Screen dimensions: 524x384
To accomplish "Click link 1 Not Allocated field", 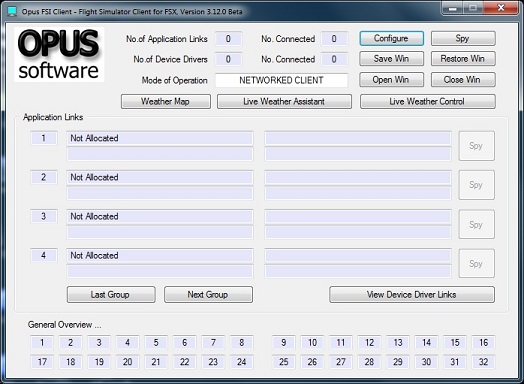I will (x=160, y=138).
